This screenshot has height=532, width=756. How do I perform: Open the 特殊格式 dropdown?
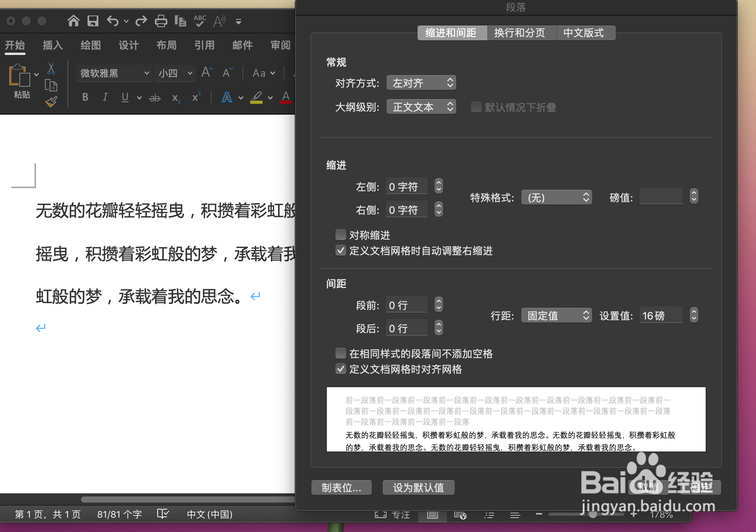pyautogui.click(x=557, y=197)
